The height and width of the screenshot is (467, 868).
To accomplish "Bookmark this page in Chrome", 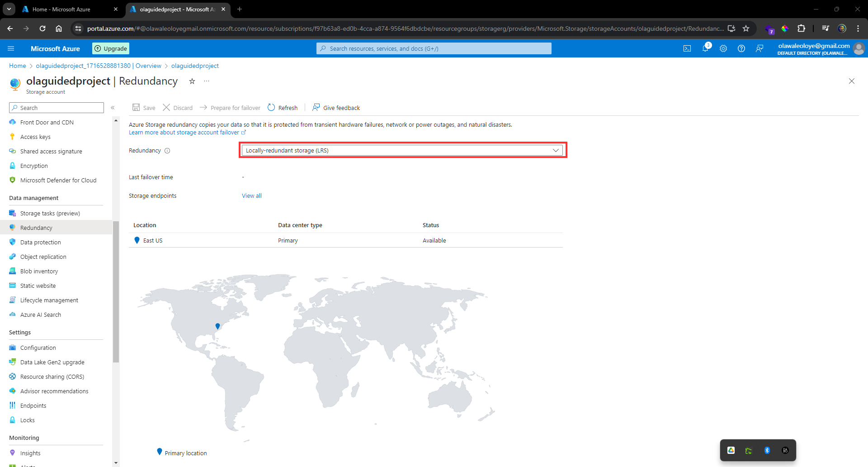I will (x=746, y=29).
